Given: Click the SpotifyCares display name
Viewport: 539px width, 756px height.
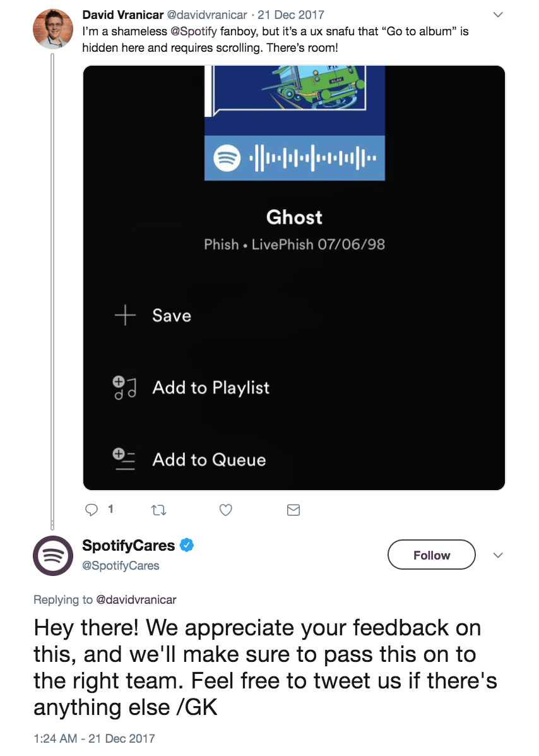Looking at the screenshot, I should click(x=129, y=545).
